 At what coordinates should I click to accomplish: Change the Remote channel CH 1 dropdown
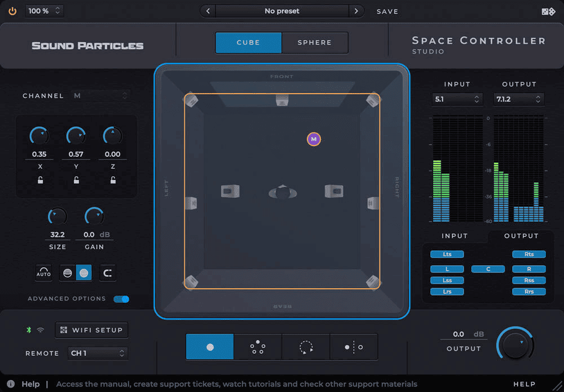click(x=98, y=353)
